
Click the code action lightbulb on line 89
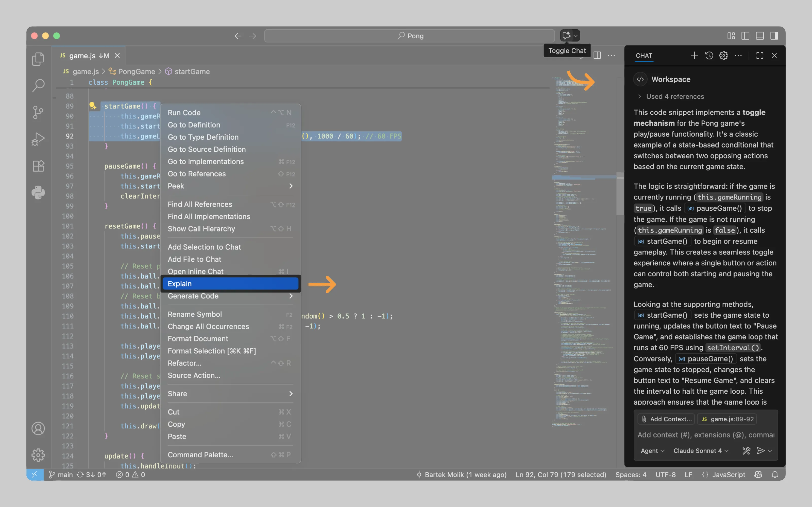tap(93, 106)
